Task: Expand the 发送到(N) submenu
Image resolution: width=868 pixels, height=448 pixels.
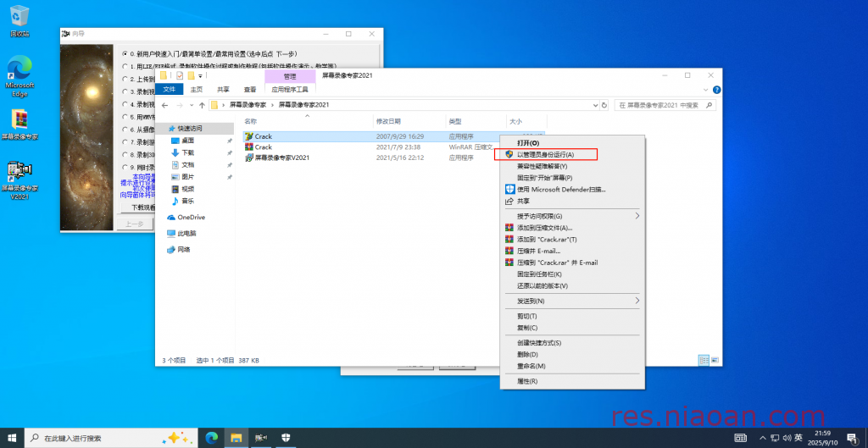Action: pyautogui.click(x=637, y=301)
